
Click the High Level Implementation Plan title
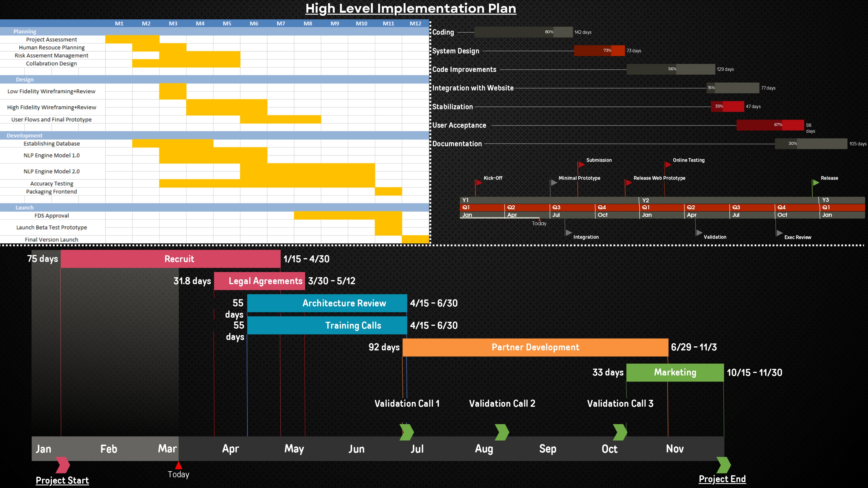pos(411,8)
